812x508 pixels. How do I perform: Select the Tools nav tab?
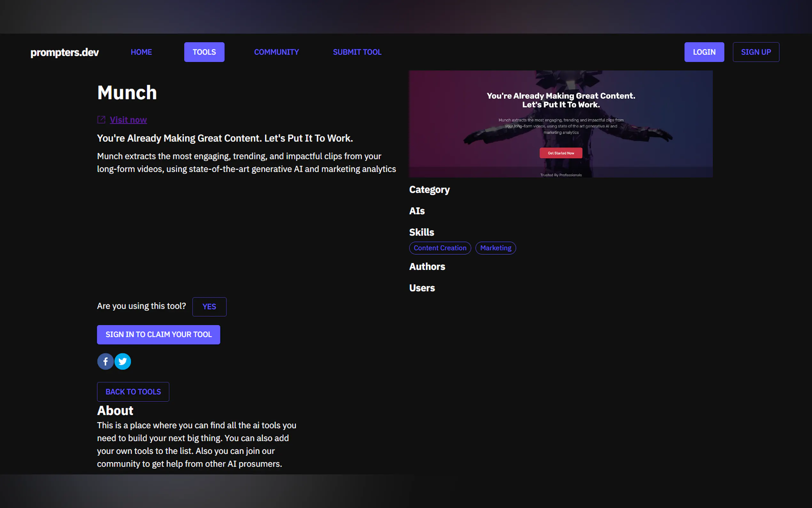[204, 52]
